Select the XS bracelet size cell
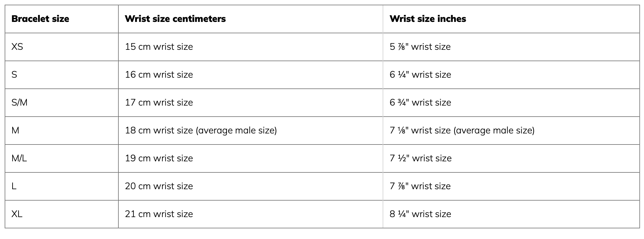 pyautogui.click(x=17, y=47)
